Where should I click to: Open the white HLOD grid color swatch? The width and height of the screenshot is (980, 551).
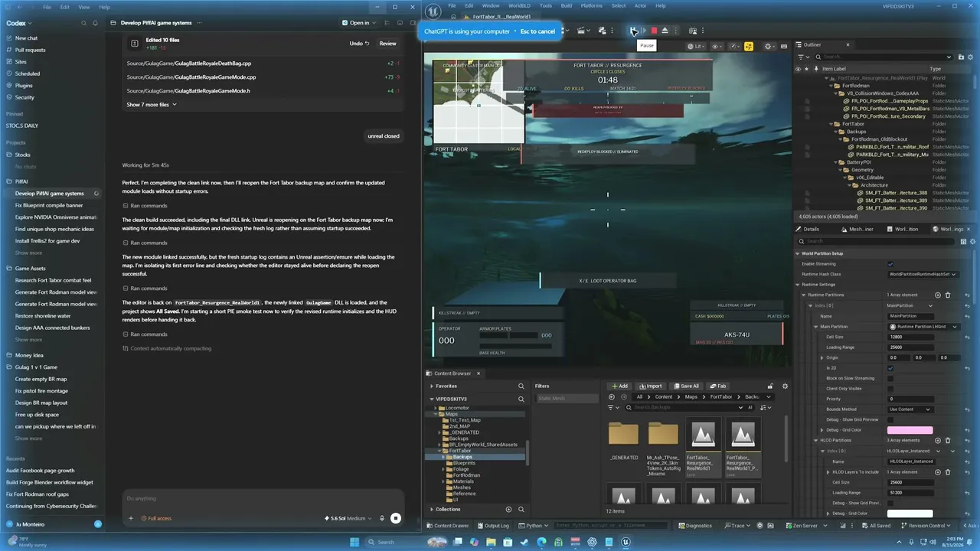910,514
